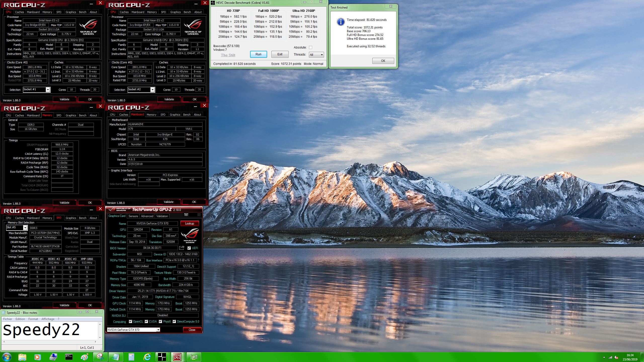Open the Windows Start orb
Viewport: 644px width, 362px height.
click(7, 357)
